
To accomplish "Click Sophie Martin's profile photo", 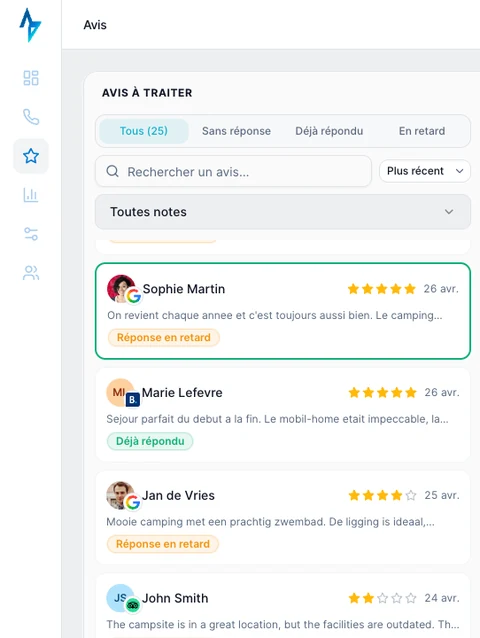I will click(x=121, y=288).
